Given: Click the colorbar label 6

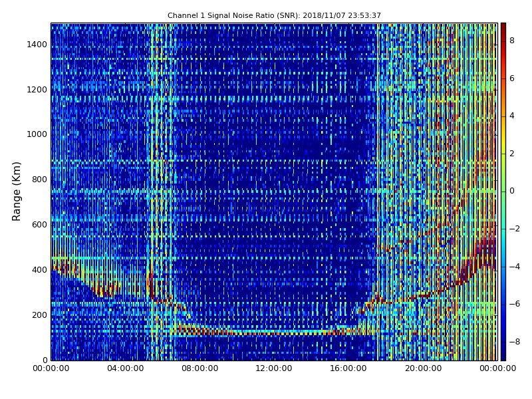Looking at the screenshot, I should pos(512,78).
